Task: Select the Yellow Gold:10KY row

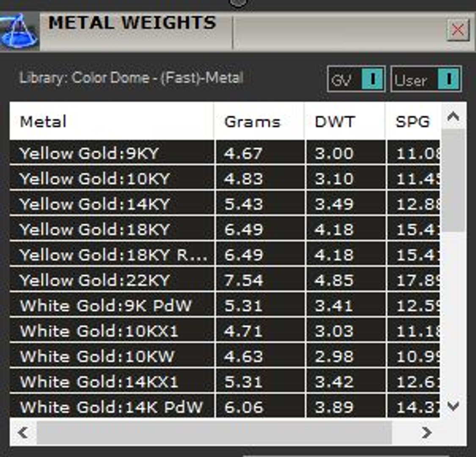Action: (225, 178)
